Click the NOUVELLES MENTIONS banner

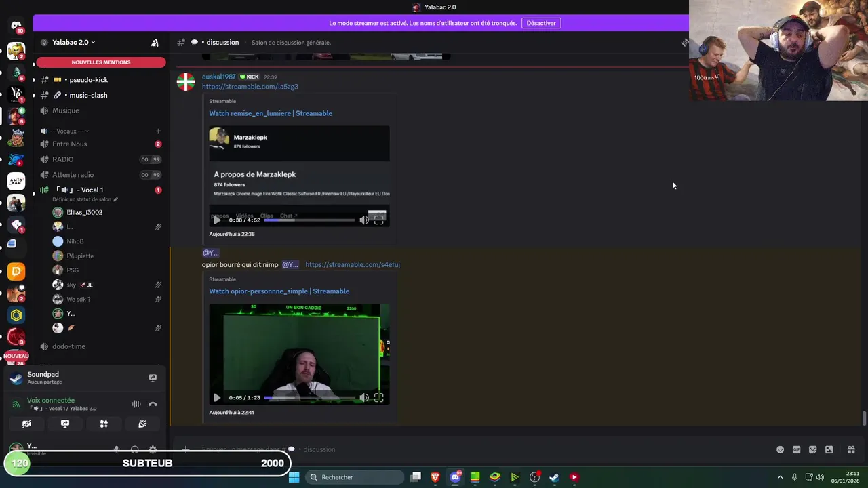100,62
